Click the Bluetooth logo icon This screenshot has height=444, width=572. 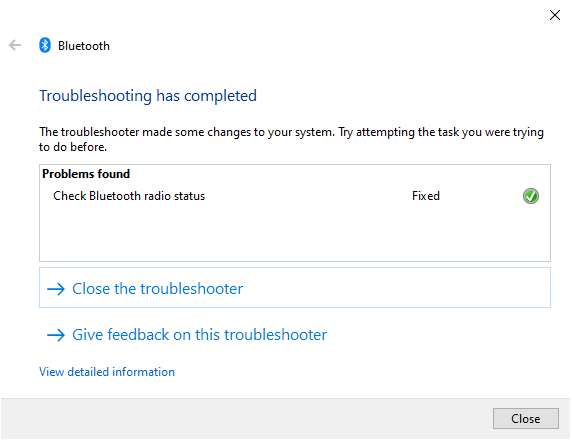[x=45, y=45]
